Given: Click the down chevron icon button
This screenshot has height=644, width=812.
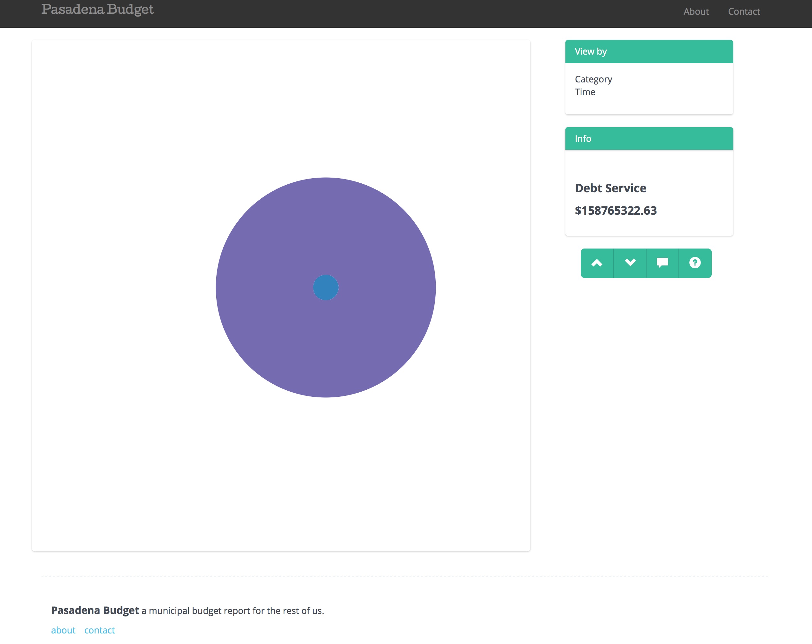Looking at the screenshot, I should click(630, 263).
